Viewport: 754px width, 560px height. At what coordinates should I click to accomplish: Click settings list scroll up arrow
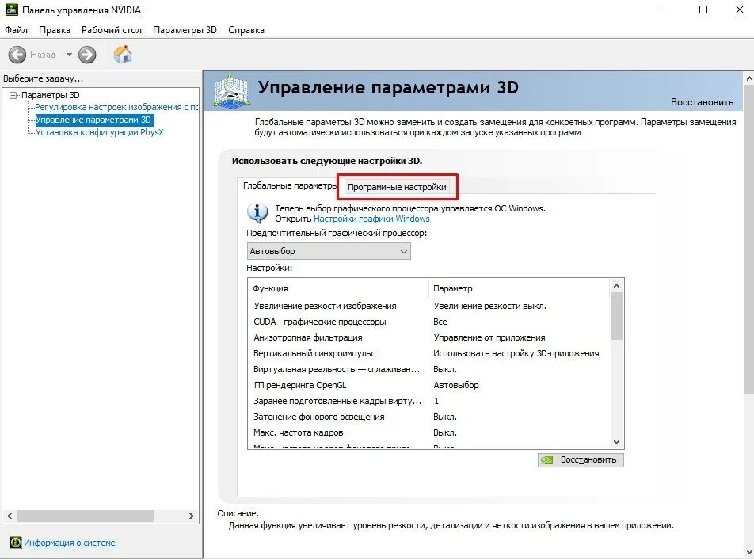[x=616, y=286]
